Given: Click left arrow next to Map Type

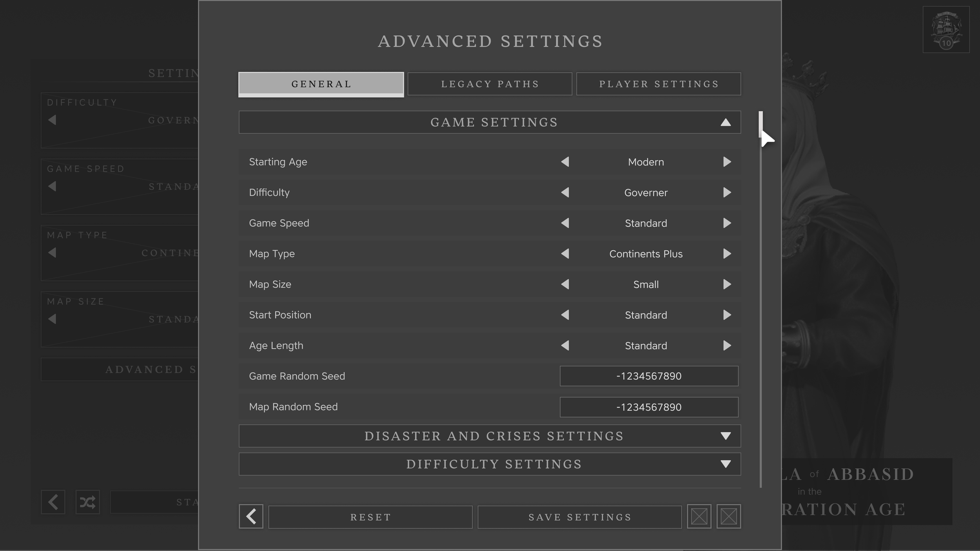Looking at the screenshot, I should coord(565,254).
